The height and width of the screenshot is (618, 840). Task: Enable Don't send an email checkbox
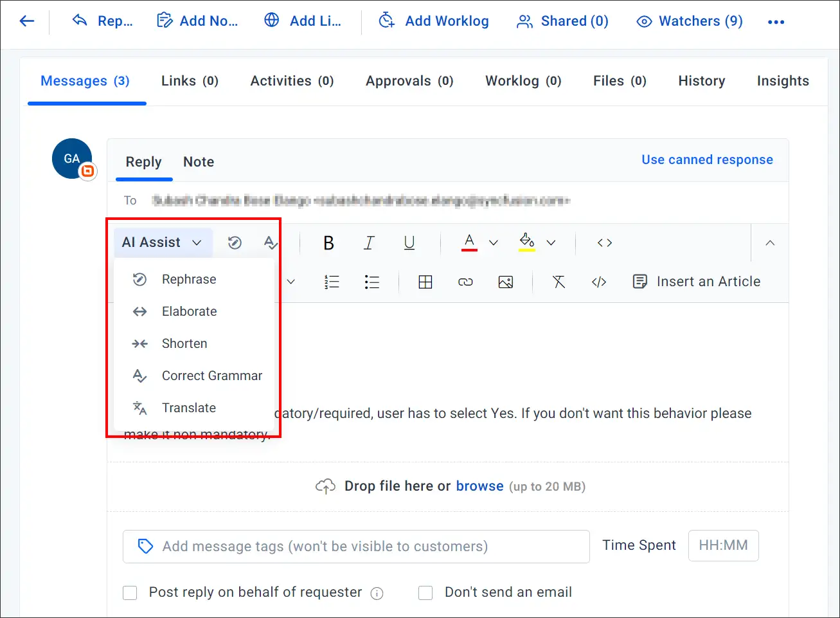[x=425, y=592]
